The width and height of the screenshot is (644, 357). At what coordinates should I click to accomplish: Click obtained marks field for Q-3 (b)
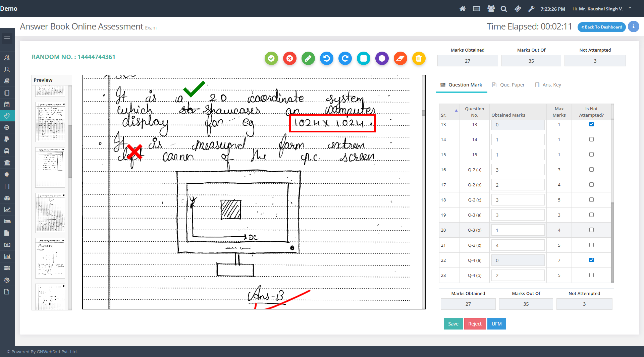518,230
